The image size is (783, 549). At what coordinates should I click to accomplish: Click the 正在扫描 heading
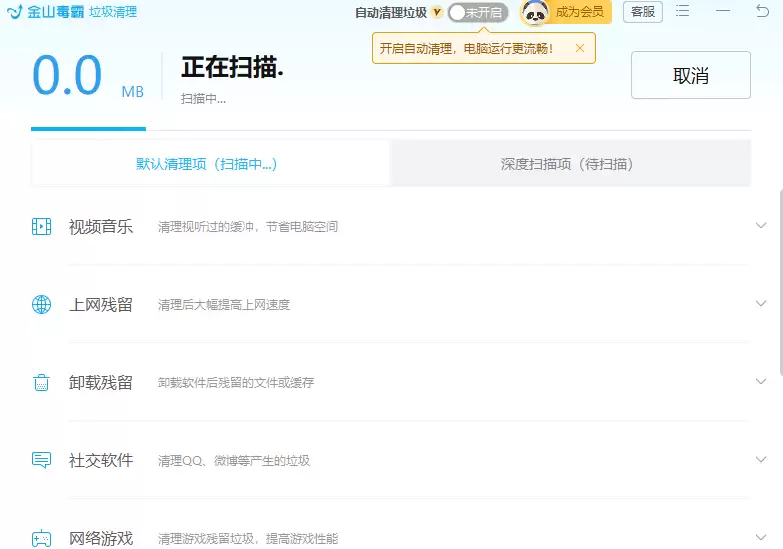[232, 67]
